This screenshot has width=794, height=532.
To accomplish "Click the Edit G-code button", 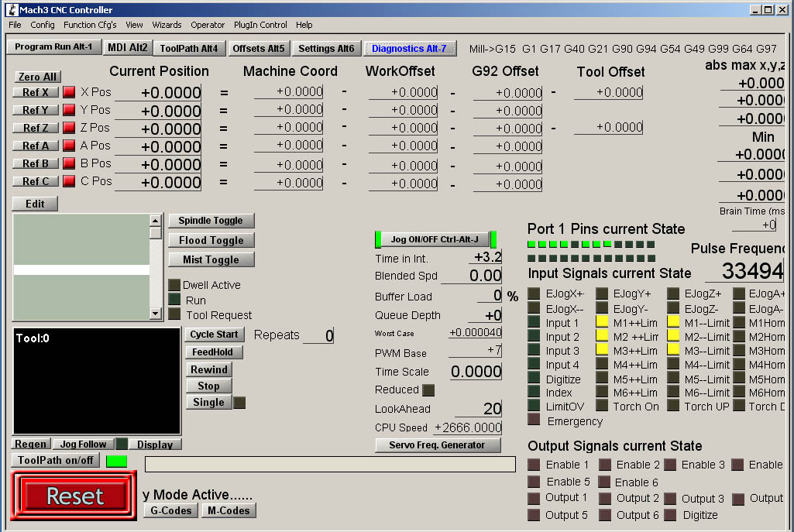I will (35, 204).
